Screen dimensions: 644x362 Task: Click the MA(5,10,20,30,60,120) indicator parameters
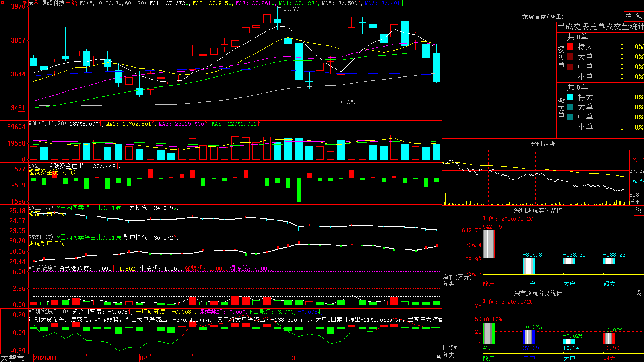[x=113, y=3]
